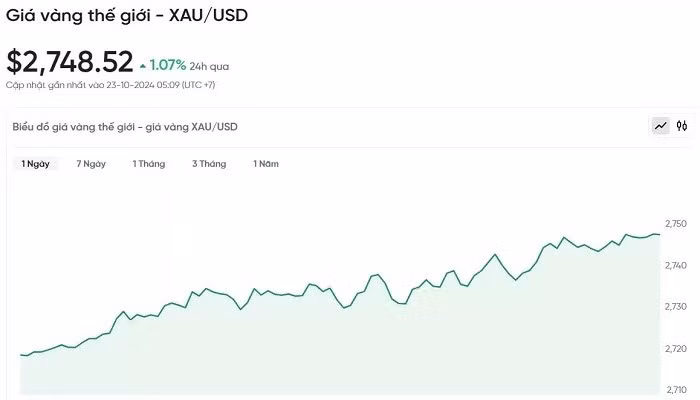Screen dimensions: 700x400
Task: Click the 24h qua label
Action: (210, 66)
